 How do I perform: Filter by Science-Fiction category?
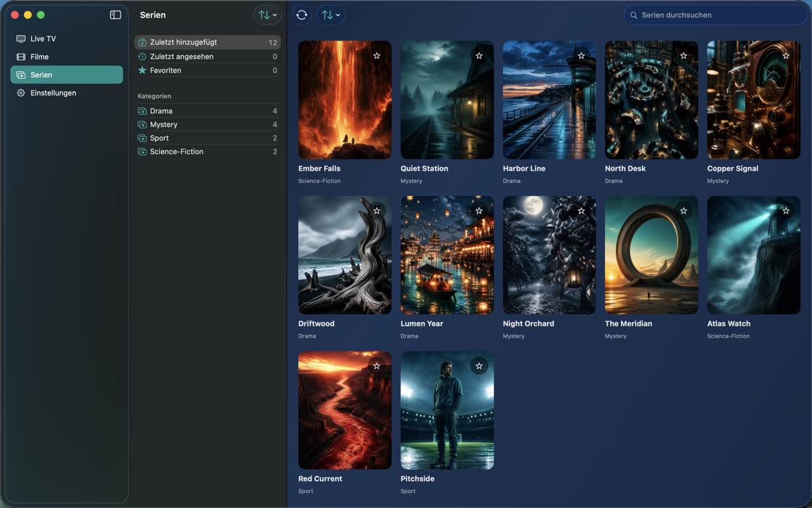(207, 152)
